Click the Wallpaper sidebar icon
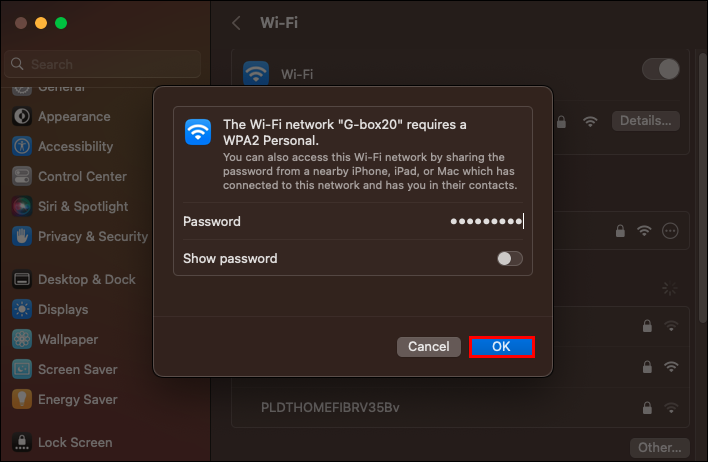This screenshot has width=708, height=462. [22, 339]
